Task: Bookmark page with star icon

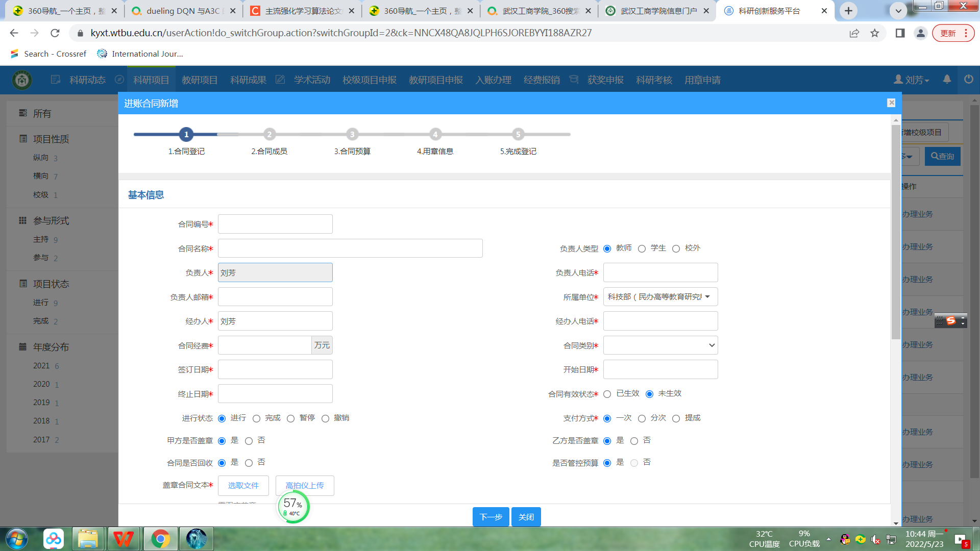Action: [875, 33]
